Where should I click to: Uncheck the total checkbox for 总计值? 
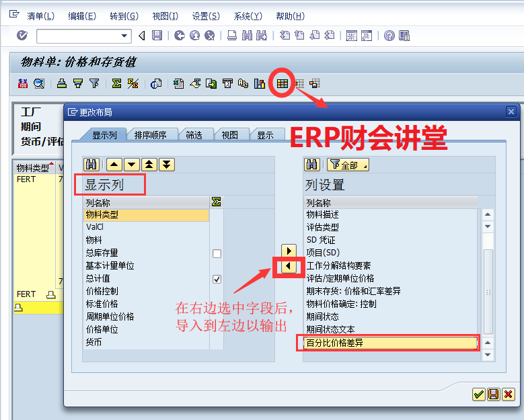217,279
